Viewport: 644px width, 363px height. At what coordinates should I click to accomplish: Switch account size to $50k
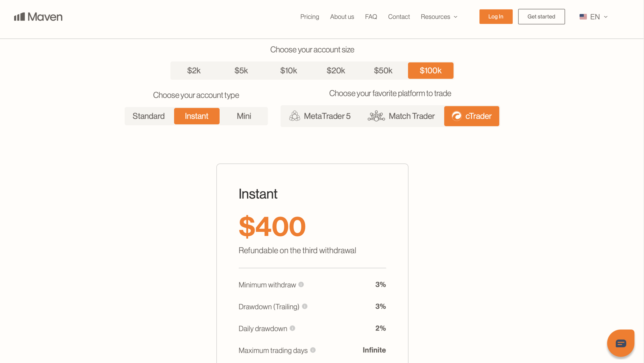coord(383,70)
